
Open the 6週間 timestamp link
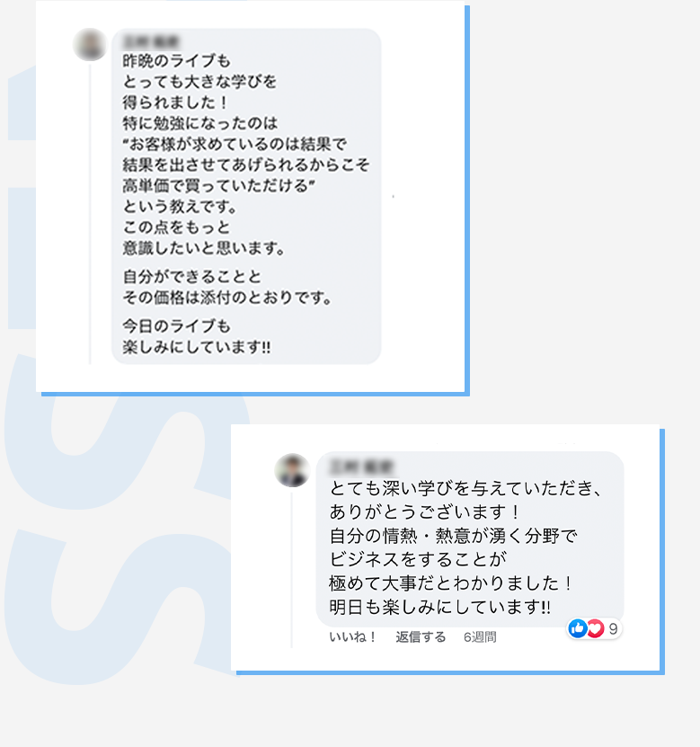480,637
